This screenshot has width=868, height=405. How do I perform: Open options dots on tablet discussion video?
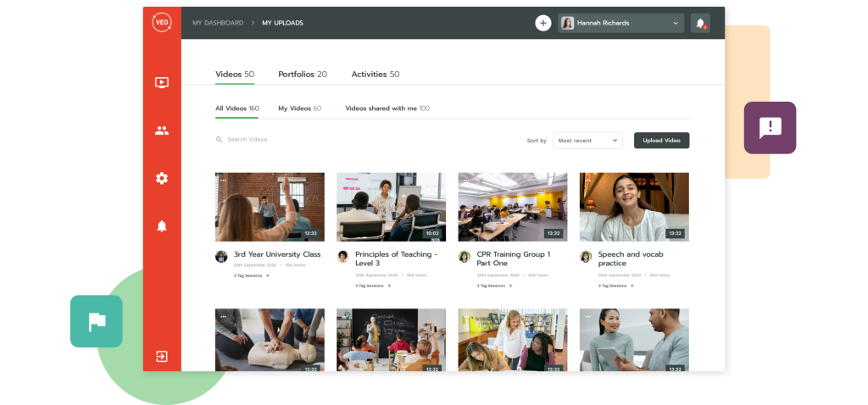587,317
